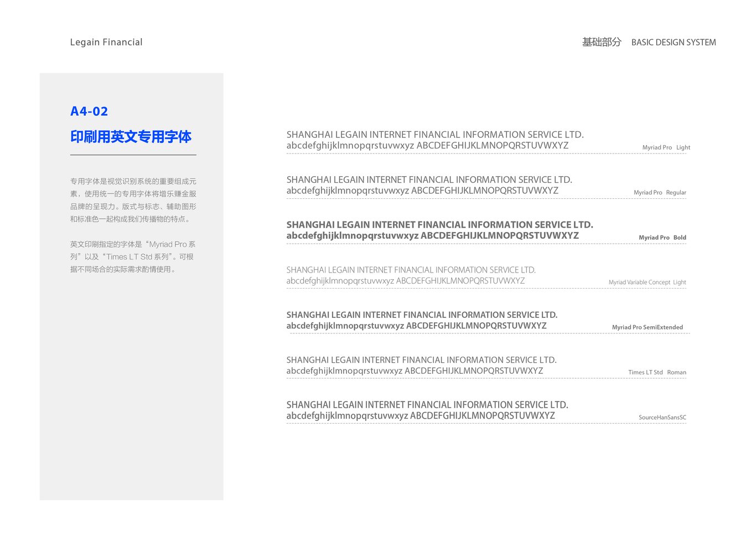Click the Myriad Pro Regular label
Screen dimensions: 756x535
pos(660,193)
